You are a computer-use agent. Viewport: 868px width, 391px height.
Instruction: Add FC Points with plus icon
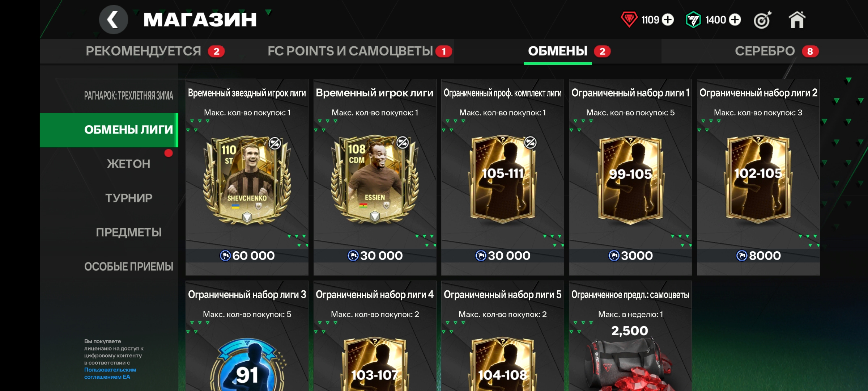click(735, 20)
